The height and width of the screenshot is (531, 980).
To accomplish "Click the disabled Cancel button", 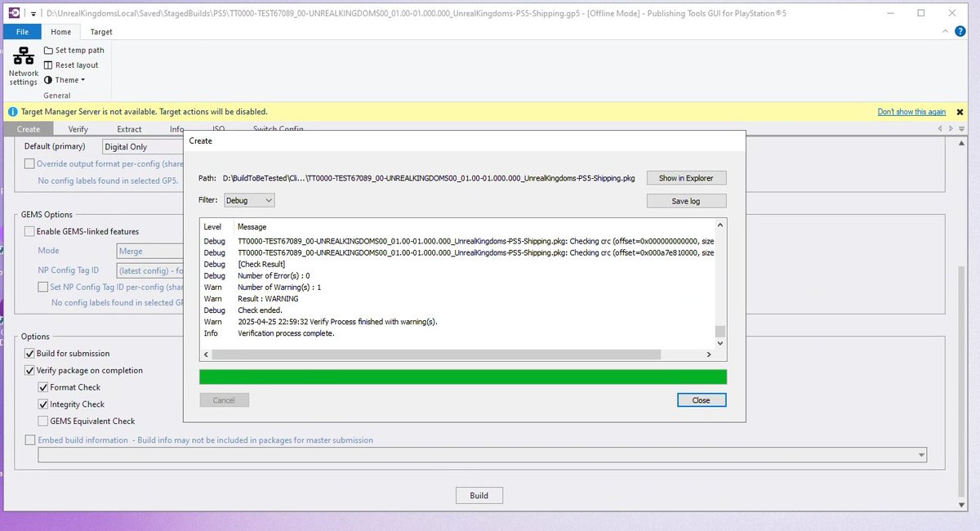I will (x=224, y=400).
